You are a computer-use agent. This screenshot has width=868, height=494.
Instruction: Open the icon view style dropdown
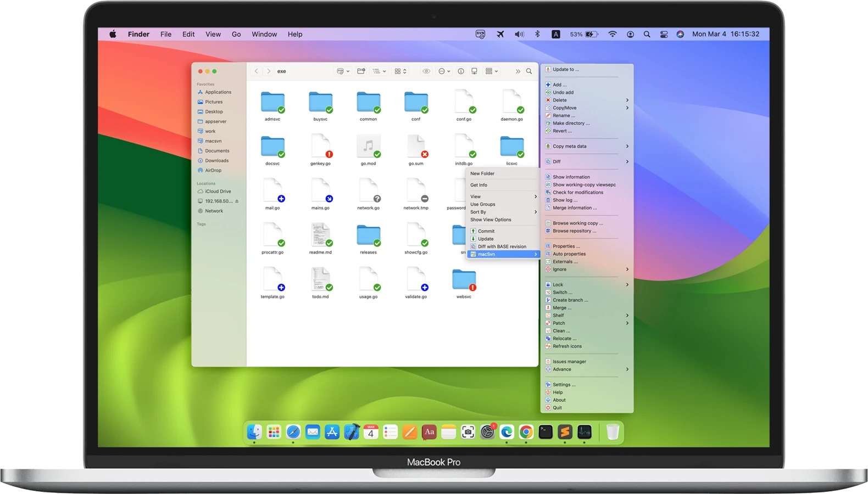(400, 71)
